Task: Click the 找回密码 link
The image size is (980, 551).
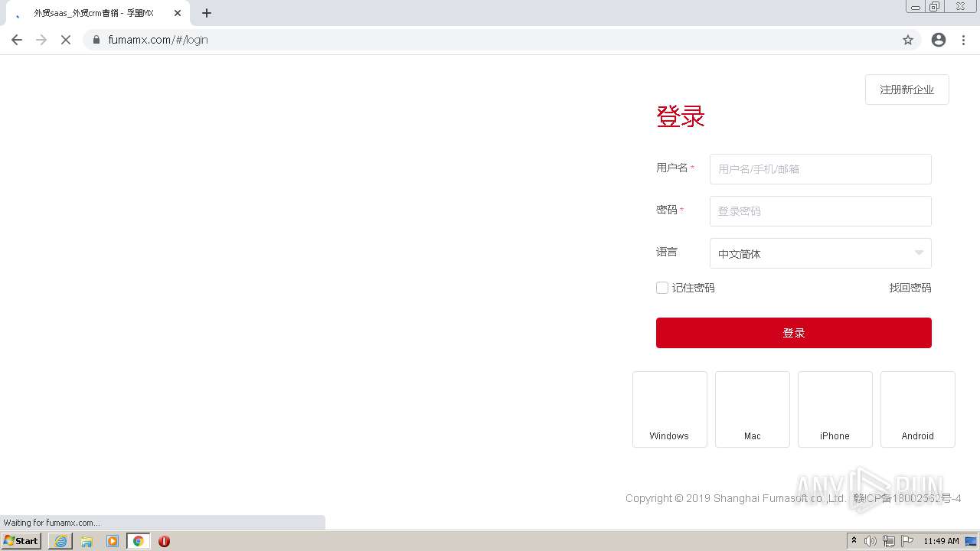Action: (910, 288)
